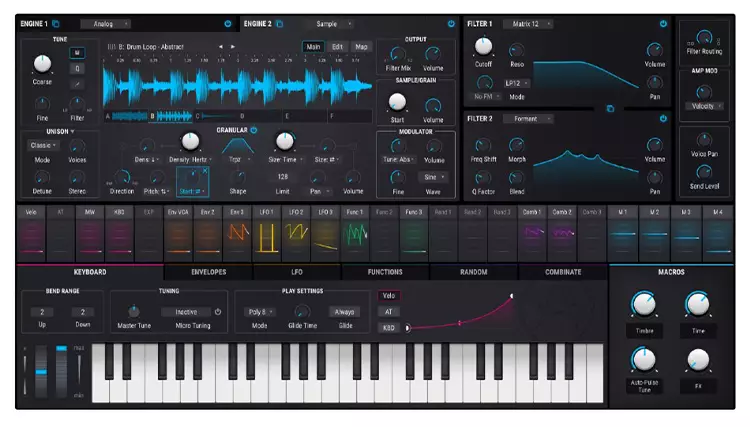Open the Amp Mod Velocity dropdown

click(x=705, y=106)
